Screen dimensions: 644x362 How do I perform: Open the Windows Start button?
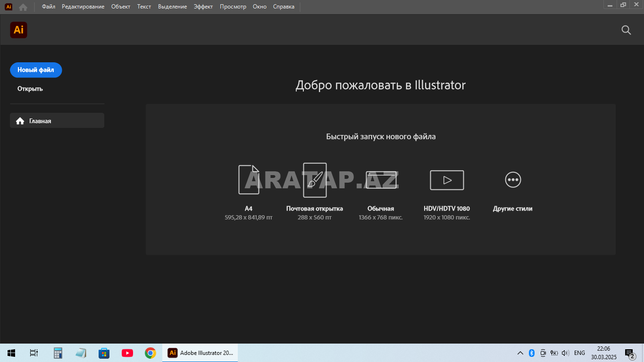click(x=11, y=353)
